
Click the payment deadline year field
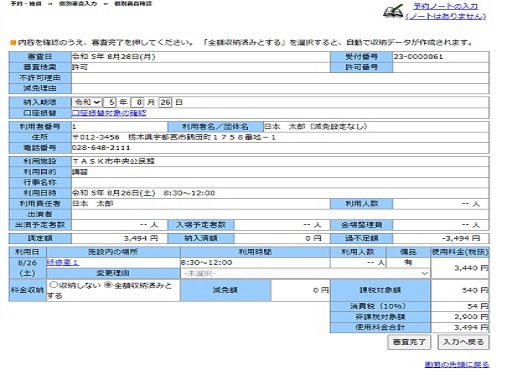point(110,102)
